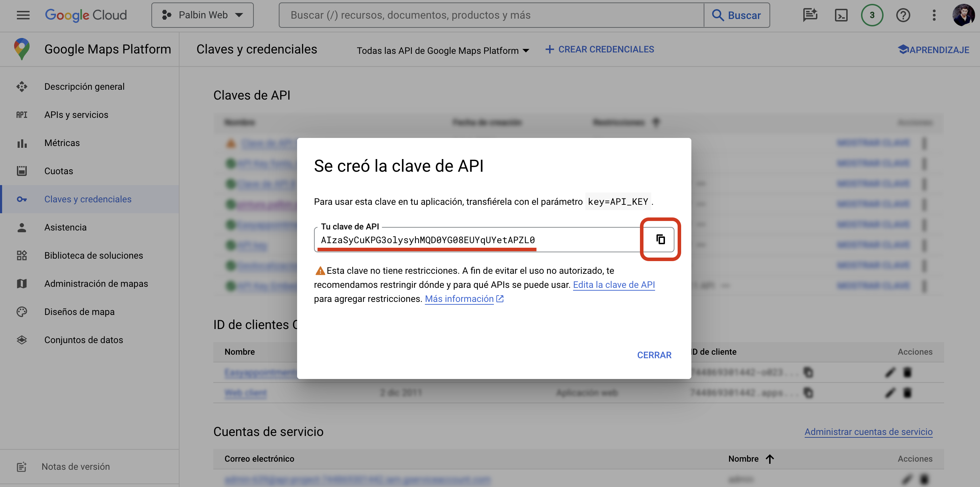Click the palette icon for Diseños de mapa
This screenshot has height=487, width=980.
click(x=22, y=312)
